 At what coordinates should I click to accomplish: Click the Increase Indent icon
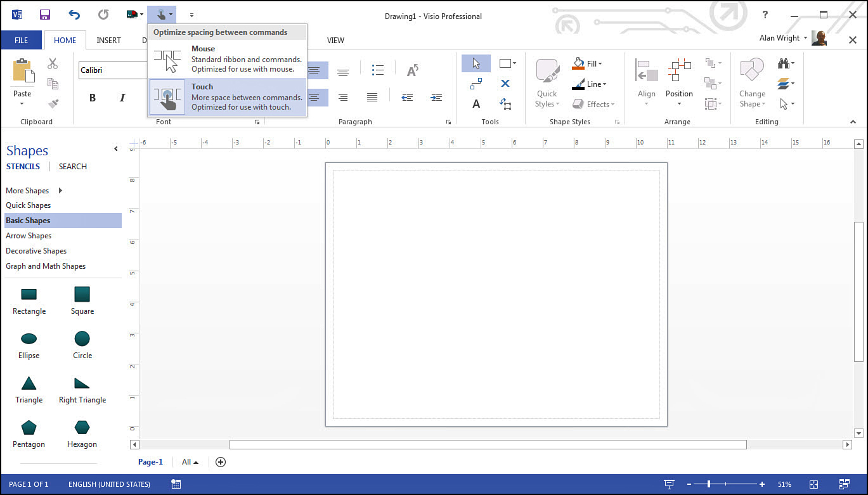point(436,98)
